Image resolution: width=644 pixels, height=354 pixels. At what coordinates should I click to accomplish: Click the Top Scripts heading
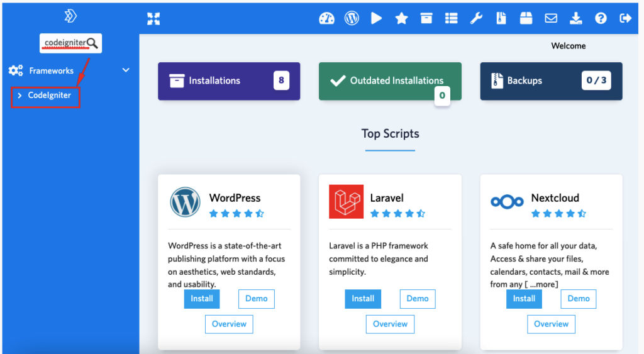390,134
